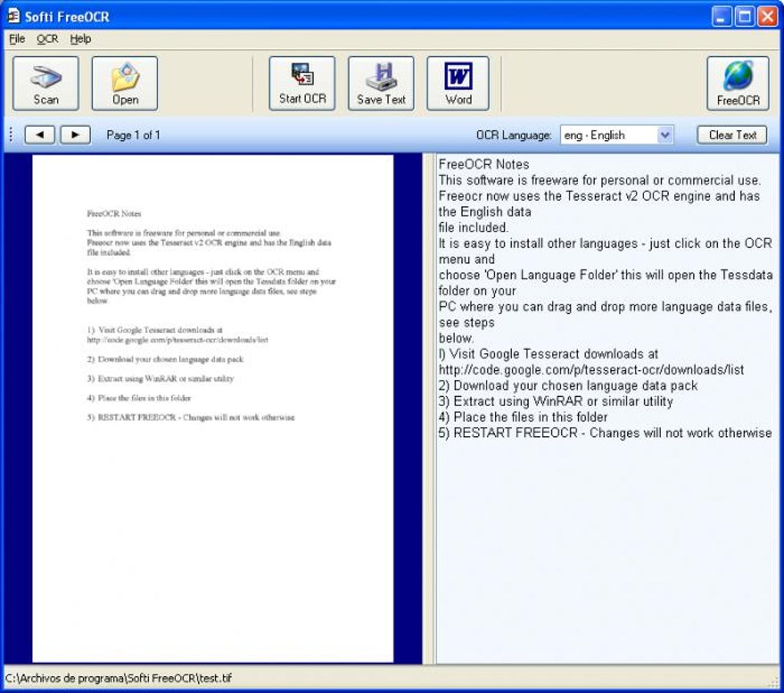Open the OCR menu
This screenshot has width=784, height=693.
pyautogui.click(x=47, y=39)
